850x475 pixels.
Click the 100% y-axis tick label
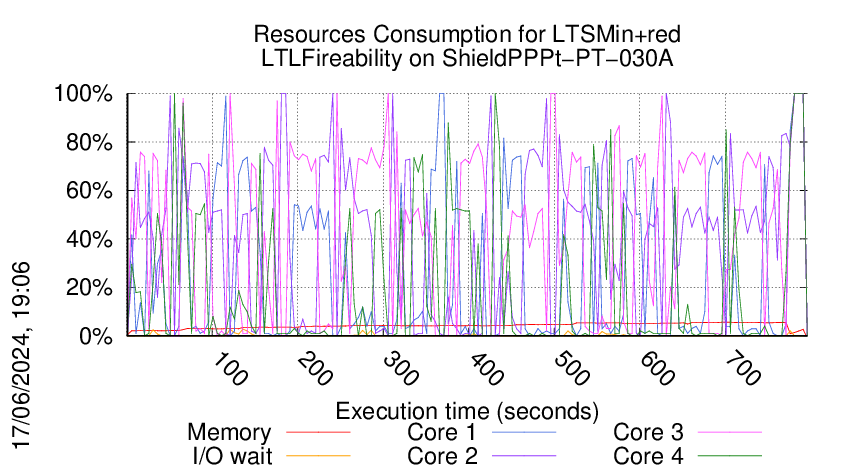pos(83,94)
